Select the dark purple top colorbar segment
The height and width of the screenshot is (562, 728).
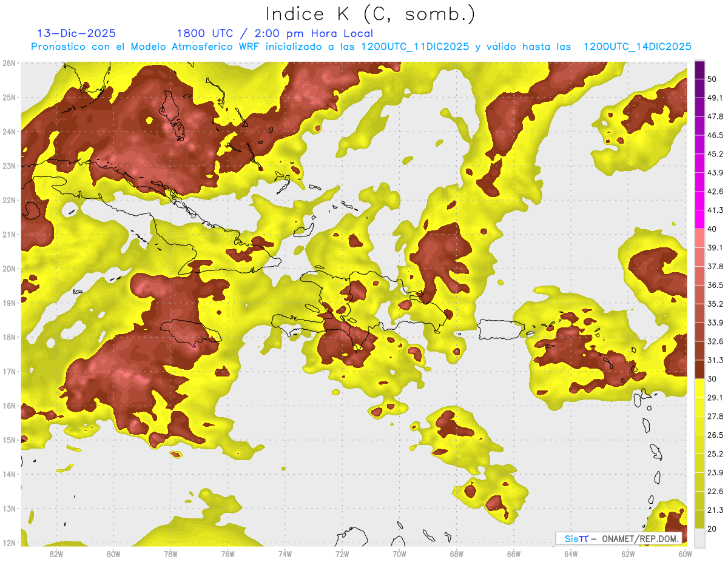tap(699, 71)
